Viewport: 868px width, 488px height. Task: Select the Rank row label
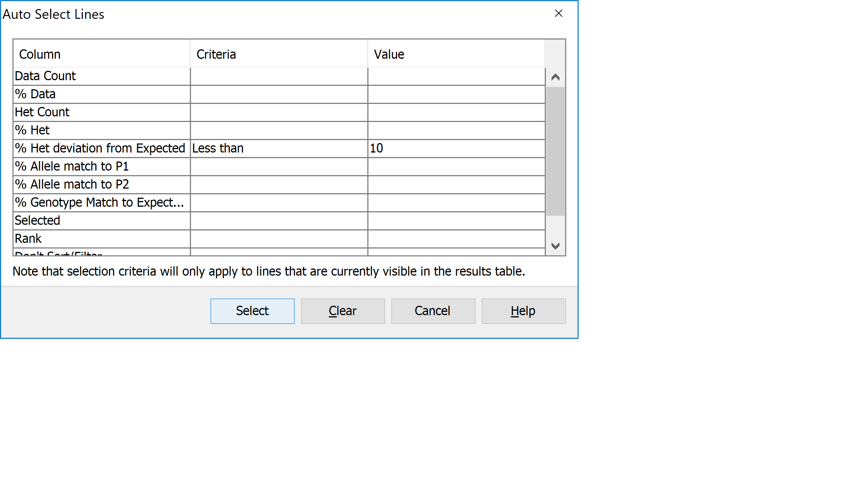coord(102,239)
